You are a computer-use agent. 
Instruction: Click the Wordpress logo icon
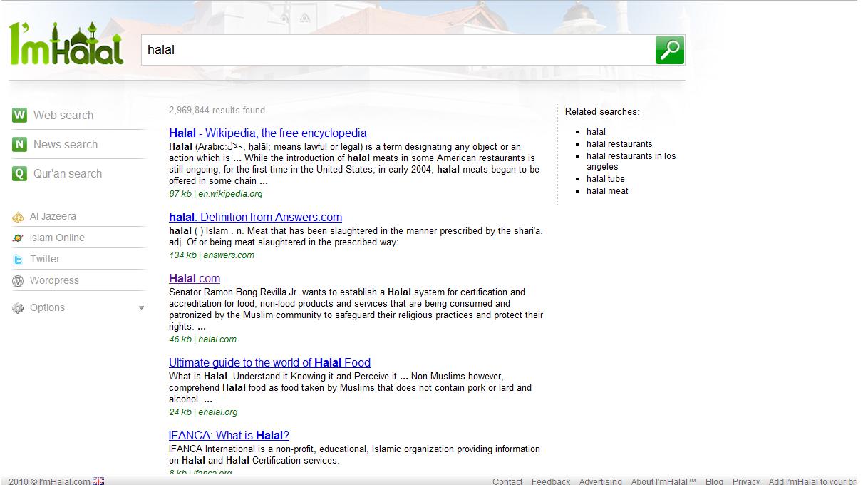point(18,281)
